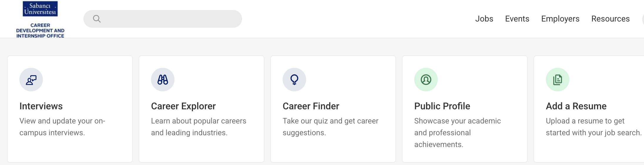
Task: Click the Career Explorer binoculars icon
Action: tap(163, 80)
